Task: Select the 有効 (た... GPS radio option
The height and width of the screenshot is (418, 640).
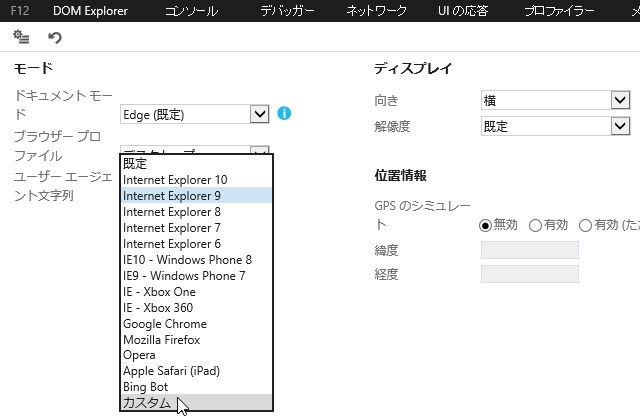Action: 585,225
